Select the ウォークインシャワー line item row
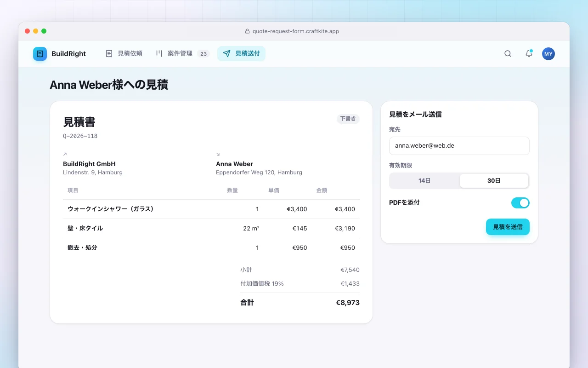The width and height of the screenshot is (588, 368). pyautogui.click(x=211, y=209)
